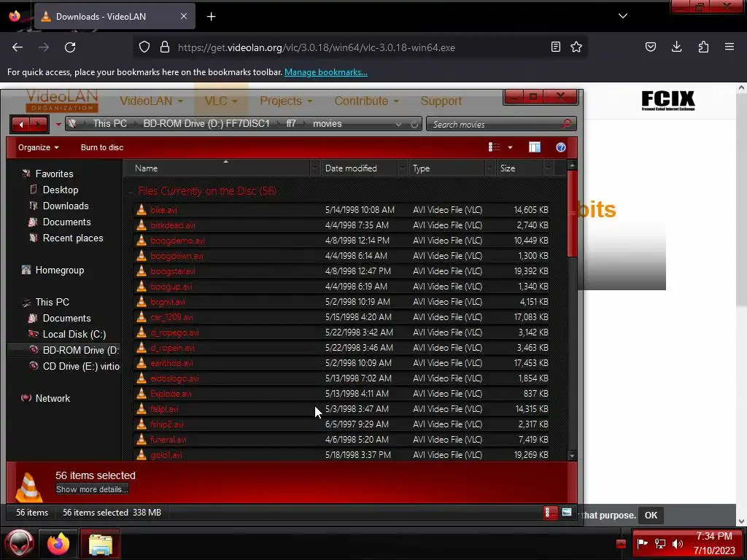Click the Search movies field
Screen dimensions: 747x560
pyautogui.click(x=501, y=124)
